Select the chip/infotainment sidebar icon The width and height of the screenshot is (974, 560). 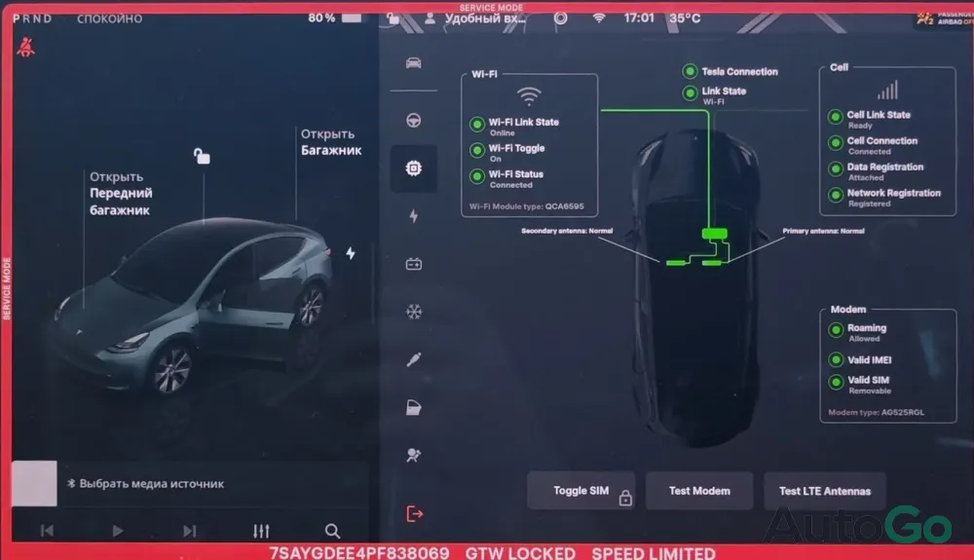coord(414,168)
